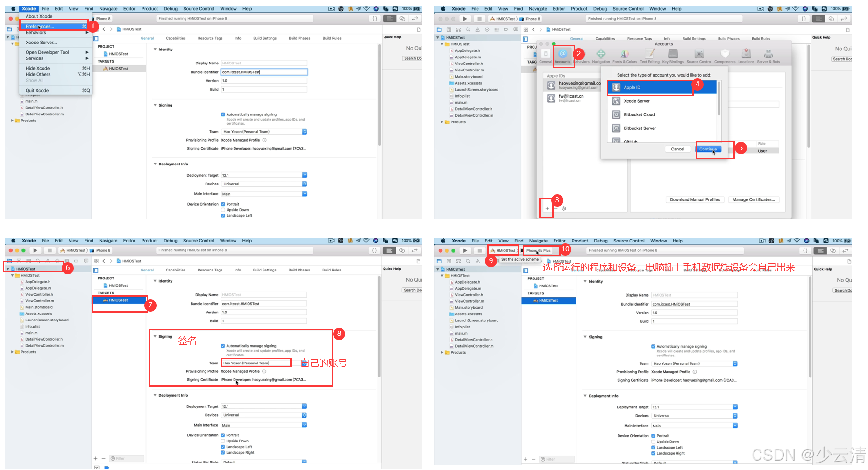
Task: Click the Provisioning Profile info icon in top-left window
Action: tap(264, 140)
